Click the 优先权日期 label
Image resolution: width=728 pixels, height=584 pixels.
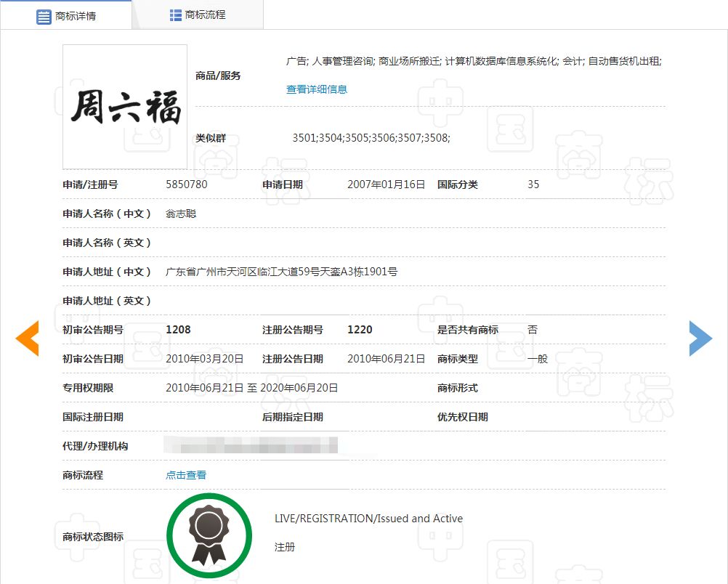462,417
